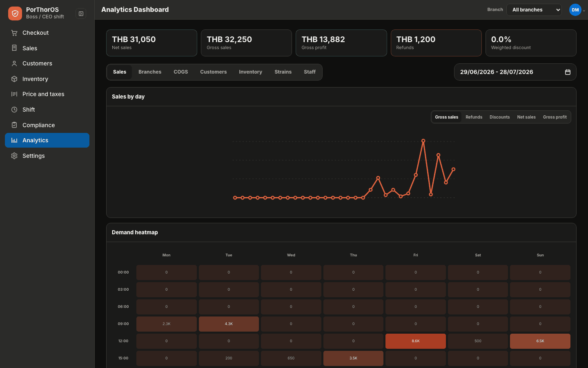Open the date range 29/06/2026 - 28/07/2026 field
Viewport: 588px width, 368px height.
(x=515, y=72)
